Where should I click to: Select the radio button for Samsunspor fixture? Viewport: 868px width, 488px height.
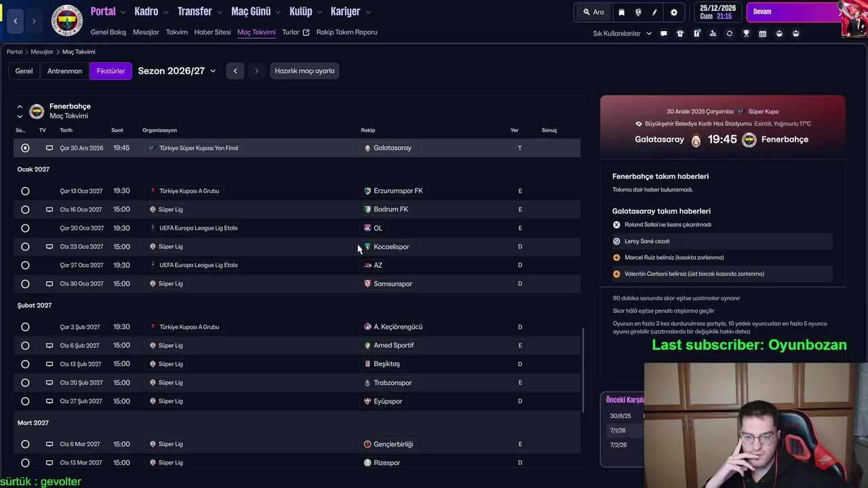click(25, 284)
